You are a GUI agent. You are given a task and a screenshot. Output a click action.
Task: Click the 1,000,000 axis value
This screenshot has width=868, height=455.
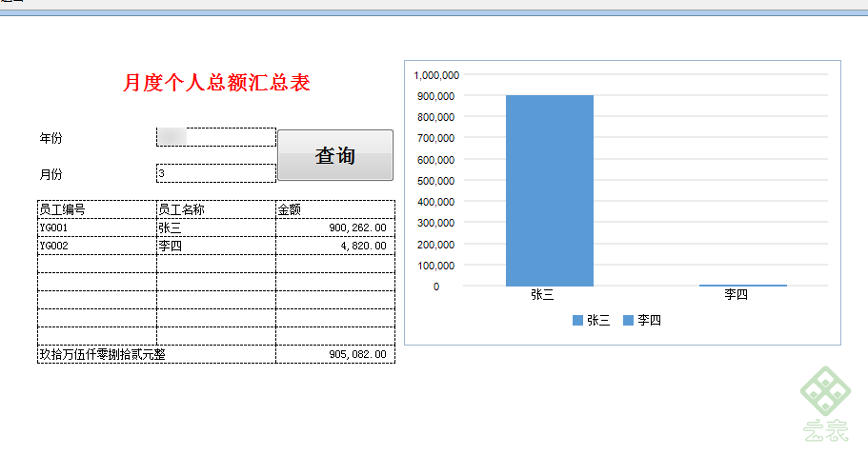[x=436, y=75]
